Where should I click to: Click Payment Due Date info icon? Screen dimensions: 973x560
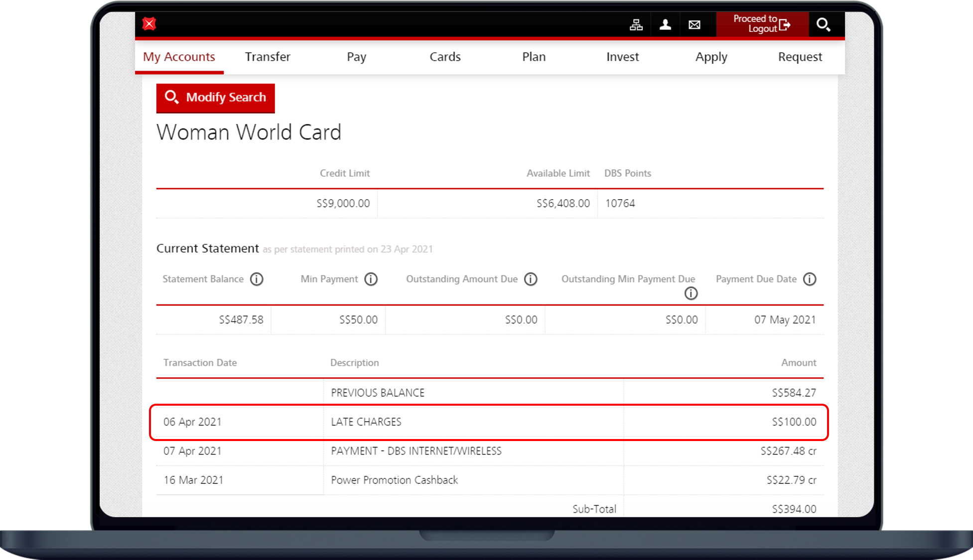(810, 279)
